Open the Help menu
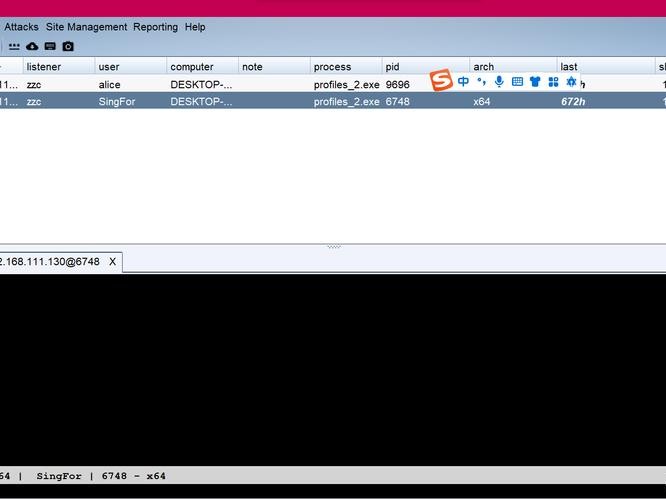Image resolution: width=666 pixels, height=500 pixels. [195, 27]
